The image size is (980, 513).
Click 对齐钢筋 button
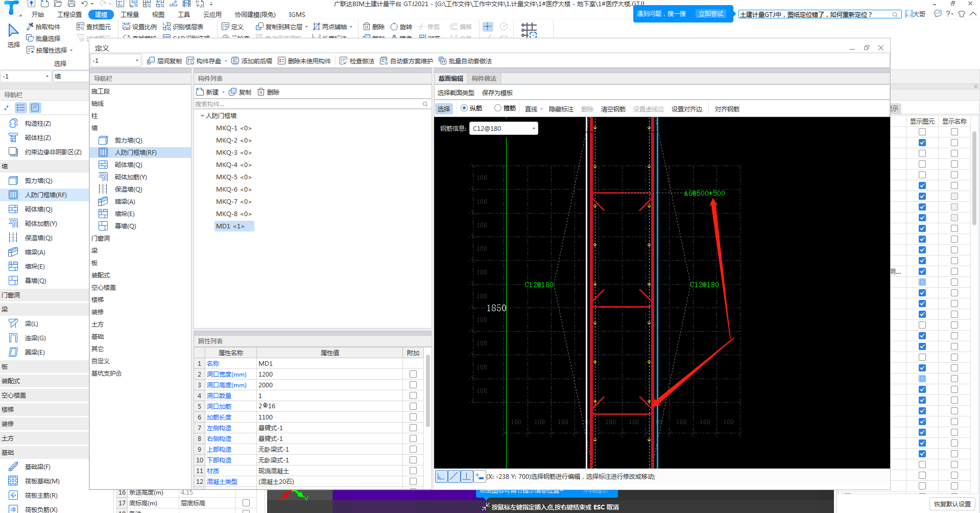coord(727,109)
